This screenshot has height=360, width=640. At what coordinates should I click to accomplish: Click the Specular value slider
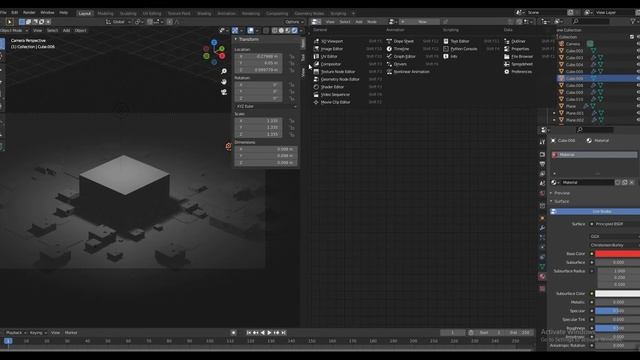coord(617,311)
